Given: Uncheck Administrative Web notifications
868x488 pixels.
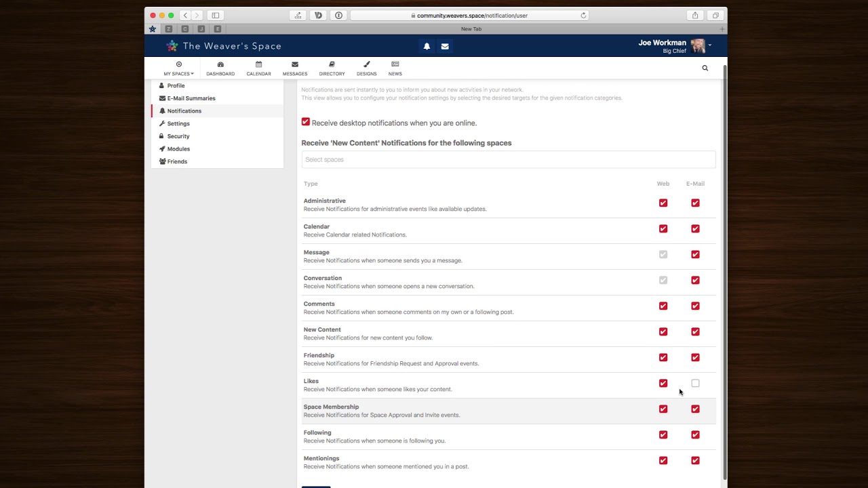Looking at the screenshot, I should pos(663,203).
